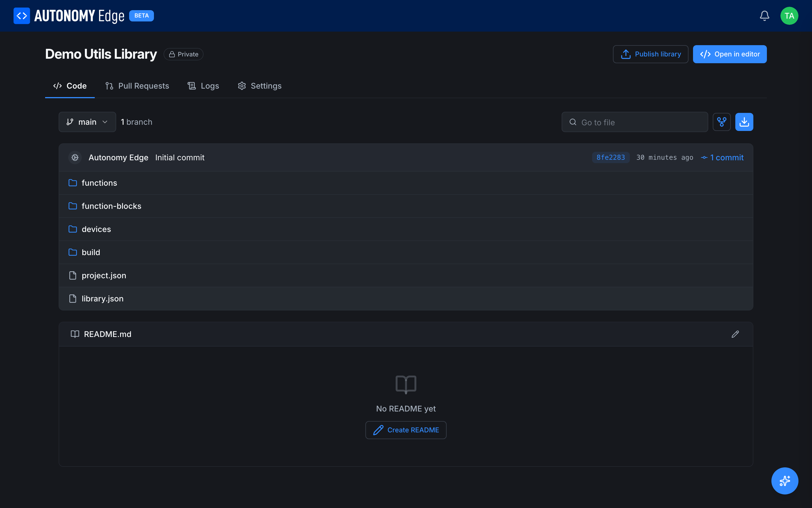Image resolution: width=812 pixels, height=508 pixels.
Task: Click the README edit pencil icon
Action: [735, 334]
